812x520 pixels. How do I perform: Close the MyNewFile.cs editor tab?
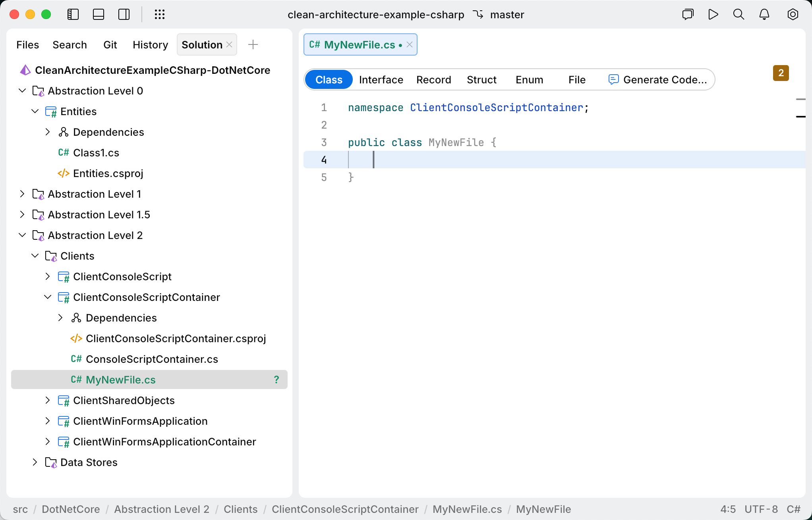[x=409, y=44]
